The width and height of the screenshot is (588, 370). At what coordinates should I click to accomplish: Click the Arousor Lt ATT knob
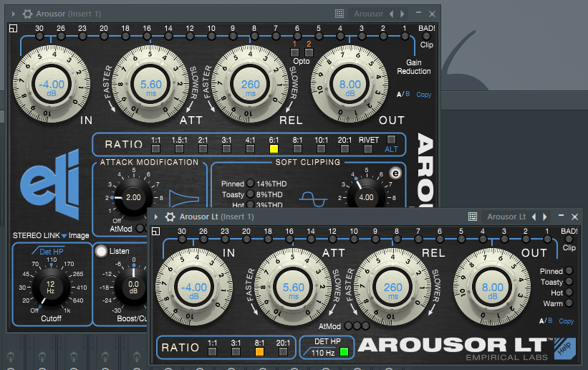point(293,288)
